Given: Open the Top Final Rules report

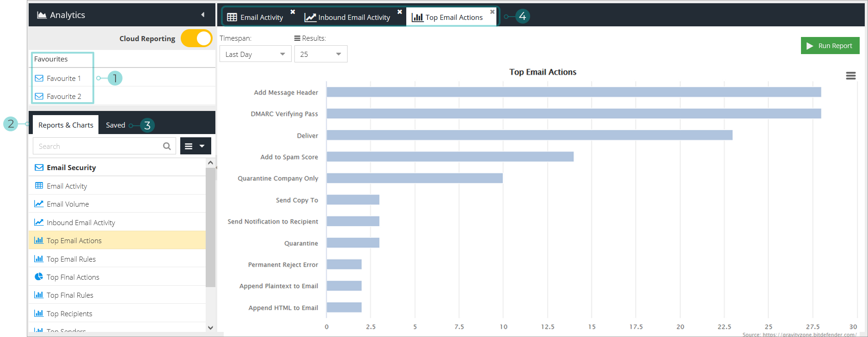Looking at the screenshot, I should click(117, 295).
